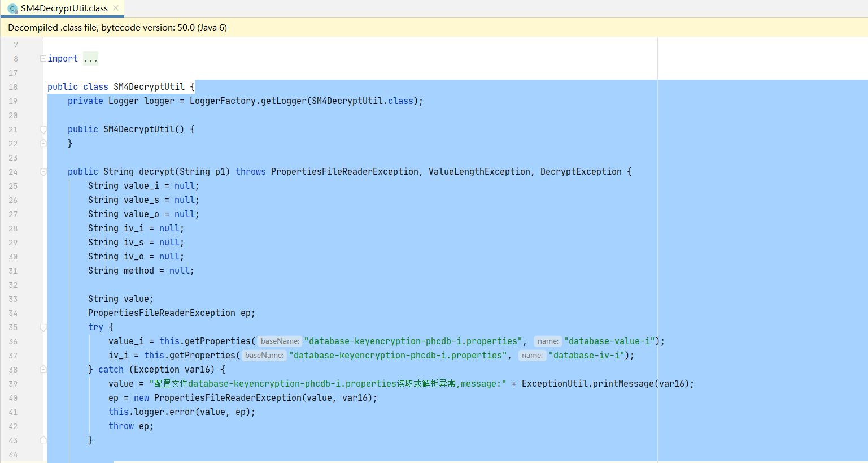Click 'PropertiesFileReaderException ep;' type on line 34
Image resolution: width=868 pixels, height=463 pixels.
162,313
